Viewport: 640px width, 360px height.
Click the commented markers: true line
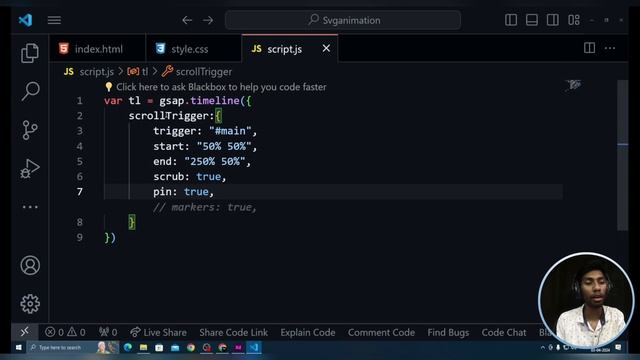pos(205,207)
